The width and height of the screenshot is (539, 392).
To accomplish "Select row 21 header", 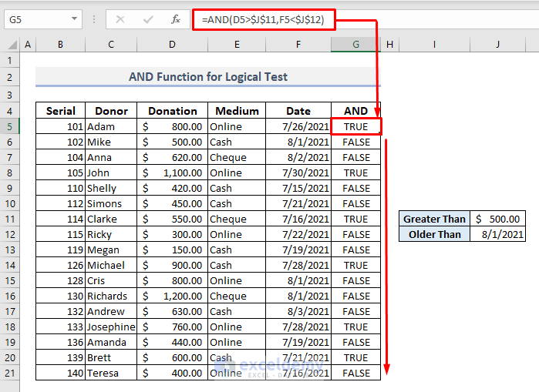I will tap(9, 373).
